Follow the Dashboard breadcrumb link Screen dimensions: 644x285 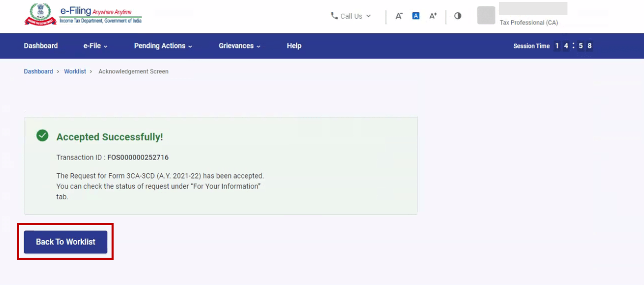coord(38,71)
